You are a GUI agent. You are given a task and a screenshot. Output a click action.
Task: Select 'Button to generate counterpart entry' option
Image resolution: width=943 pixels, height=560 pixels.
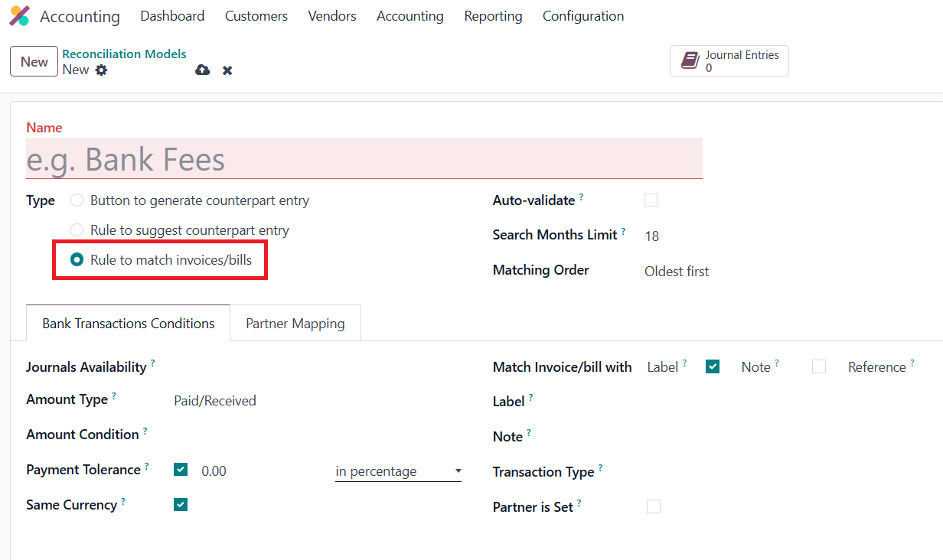(x=77, y=200)
